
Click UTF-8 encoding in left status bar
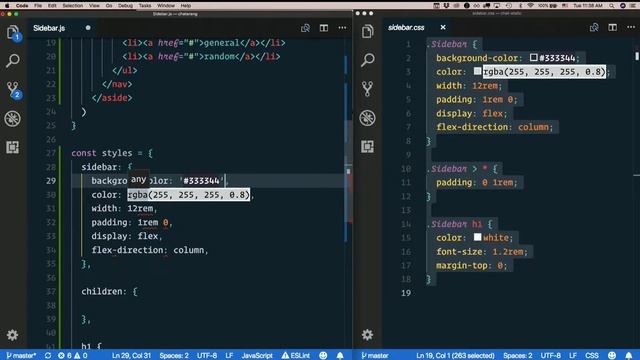[207, 356]
